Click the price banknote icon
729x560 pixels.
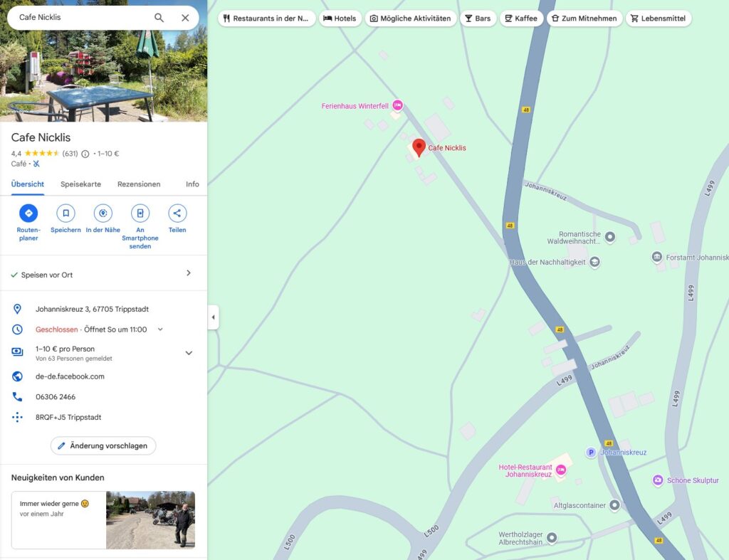pyautogui.click(x=17, y=352)
